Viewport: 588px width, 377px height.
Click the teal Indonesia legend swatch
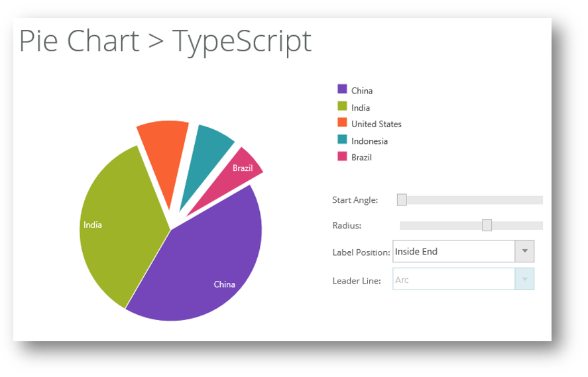(342, 139)
